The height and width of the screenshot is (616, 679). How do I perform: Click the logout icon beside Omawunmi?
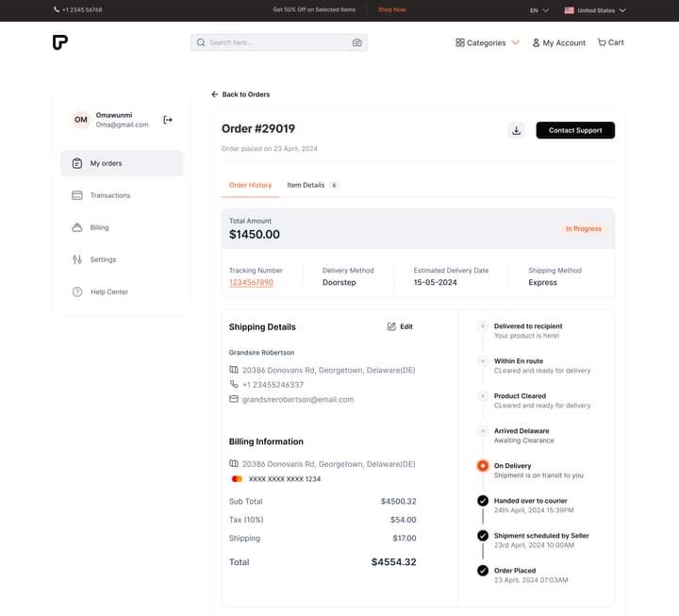pos(168,120)
